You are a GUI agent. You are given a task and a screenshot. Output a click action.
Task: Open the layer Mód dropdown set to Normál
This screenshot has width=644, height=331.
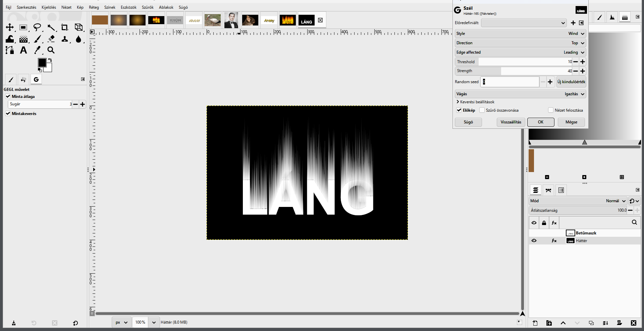pyautogui.click(x=578, y=201)
